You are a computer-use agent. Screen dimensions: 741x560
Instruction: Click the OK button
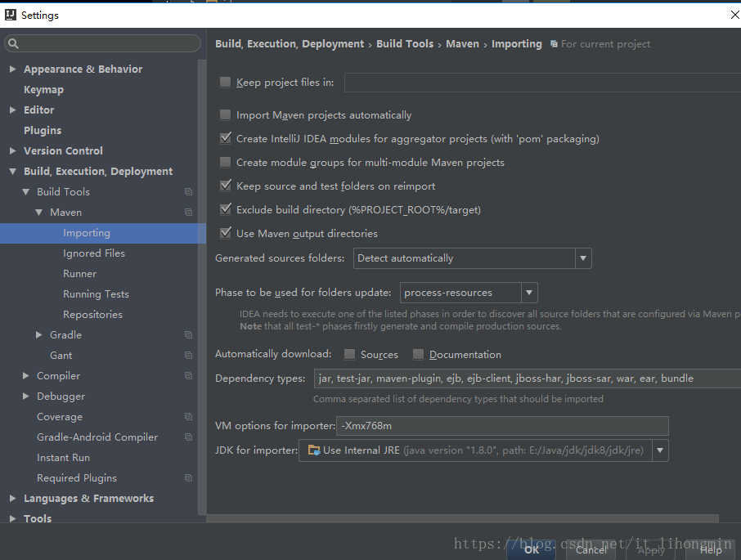[x=532, y=550]
